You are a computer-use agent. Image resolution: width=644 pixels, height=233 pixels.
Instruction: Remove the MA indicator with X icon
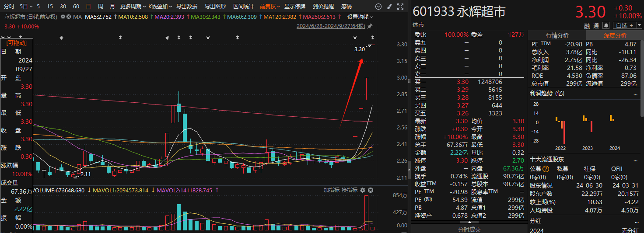(x=69, y=17)
